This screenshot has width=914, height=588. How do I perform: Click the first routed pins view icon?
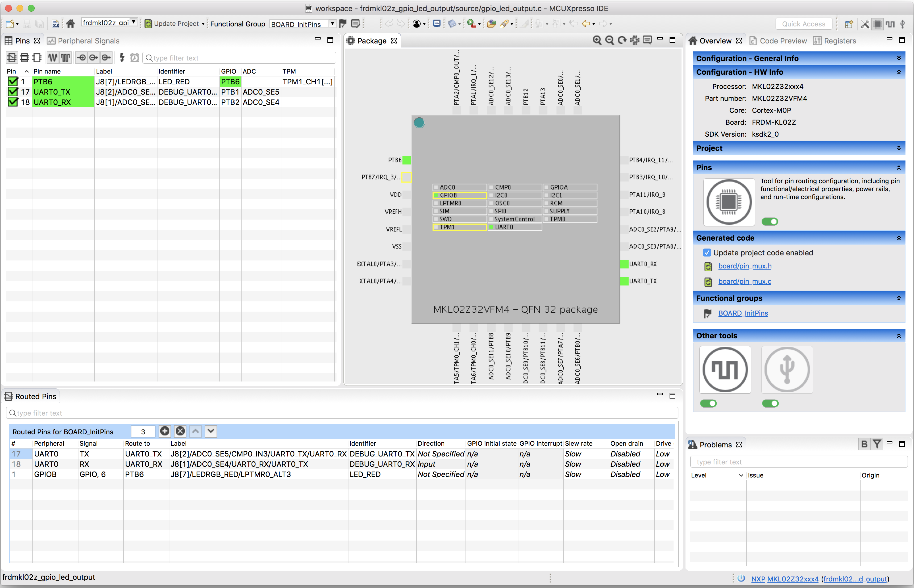coord(12,58)
